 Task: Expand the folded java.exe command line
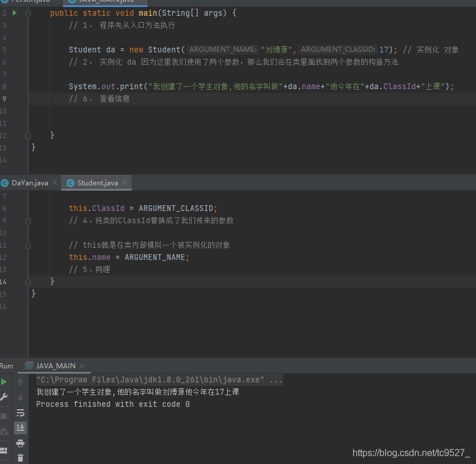(x=160, y=379)
